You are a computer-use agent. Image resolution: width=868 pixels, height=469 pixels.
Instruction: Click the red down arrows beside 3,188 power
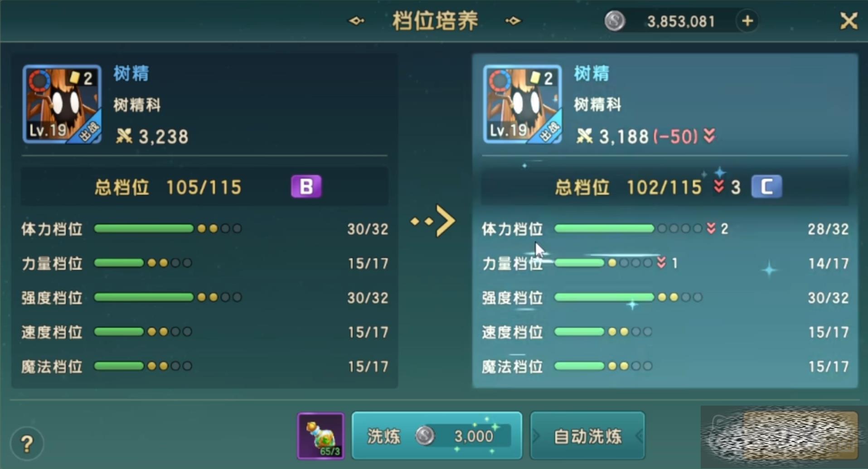(710, 135)
